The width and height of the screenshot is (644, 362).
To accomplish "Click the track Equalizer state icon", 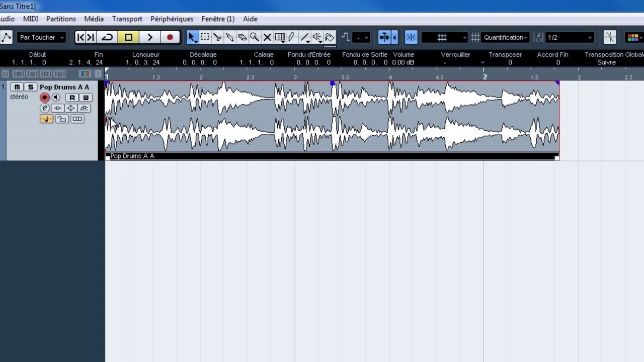I will [71, 108].
